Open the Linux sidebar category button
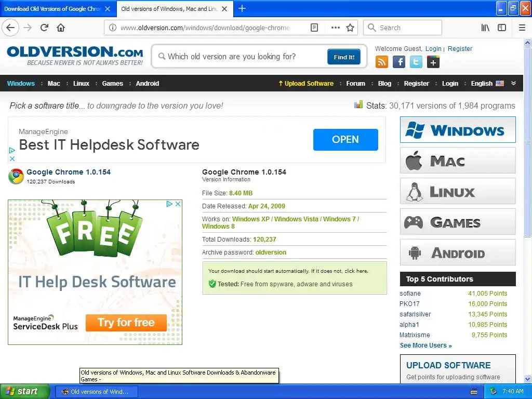Viewport: 532px width, 399px height. [x=458, y=191]
